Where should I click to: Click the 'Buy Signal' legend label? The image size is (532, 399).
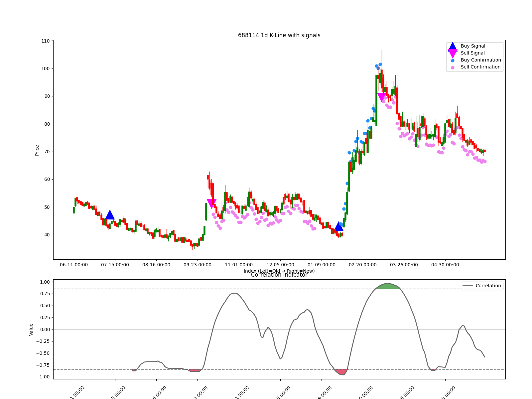pyautogui.click(x=473, y=46)
